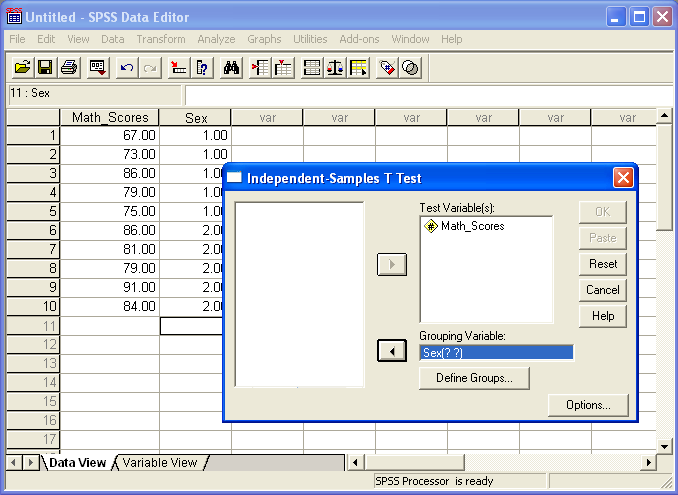Click the sheet tab scroll-left arrow
This screenshot has width=678, height=495.
tap(13, 463)
